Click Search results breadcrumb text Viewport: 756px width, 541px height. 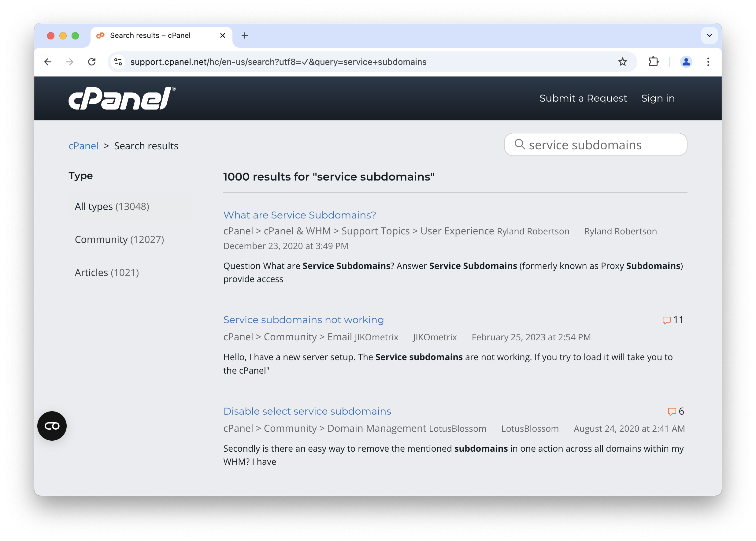[x=146, y=146]
